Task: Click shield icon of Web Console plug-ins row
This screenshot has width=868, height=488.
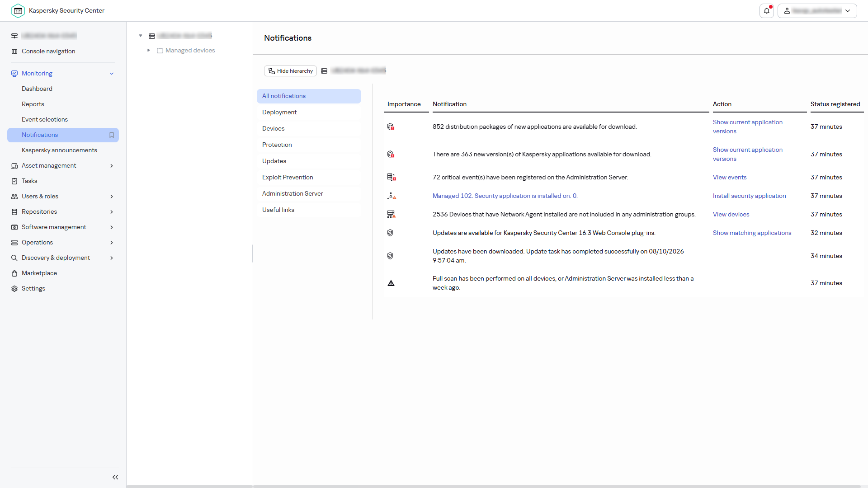Action: (x=390, y=233)
